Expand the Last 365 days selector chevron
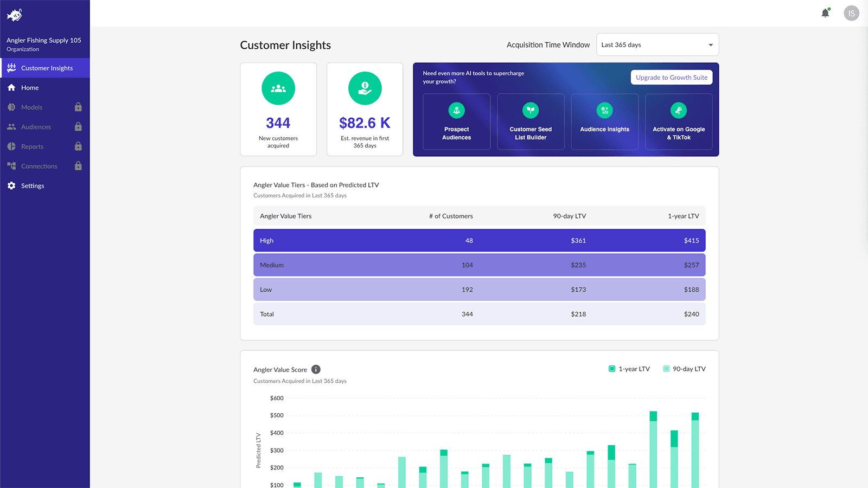This screenshot has width=868, height=488. (710, 45)
